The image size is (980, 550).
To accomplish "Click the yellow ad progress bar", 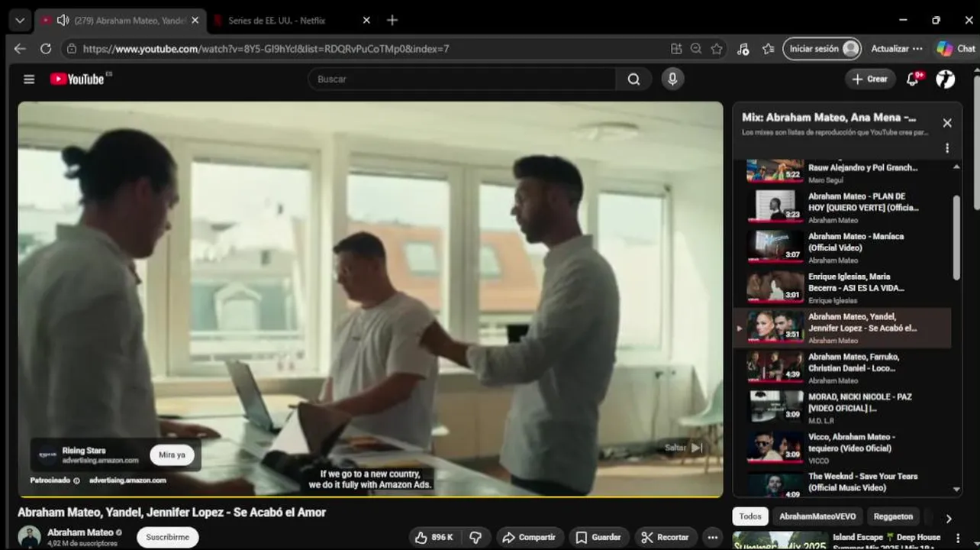I will [x=370, y=497].
